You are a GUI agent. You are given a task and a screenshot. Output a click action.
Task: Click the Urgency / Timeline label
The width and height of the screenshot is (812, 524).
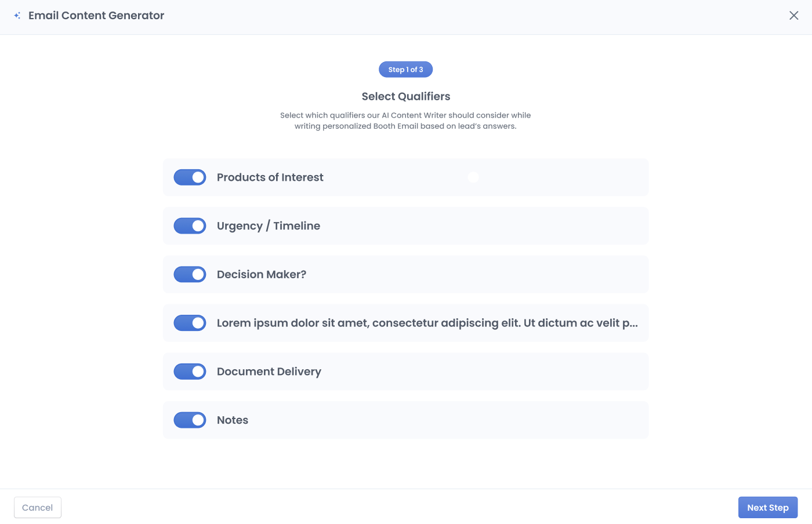click(x=269, y=226)
